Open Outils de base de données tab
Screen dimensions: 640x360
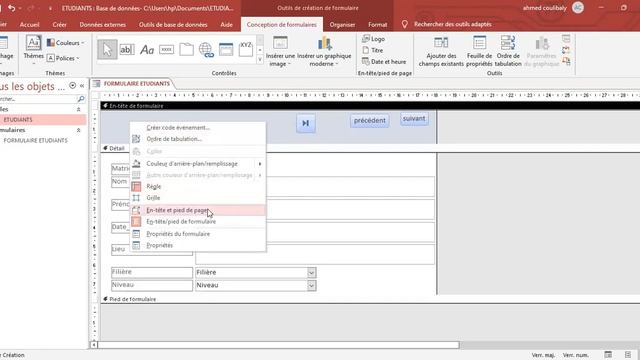pyautogui.click(x=173, y=24)
